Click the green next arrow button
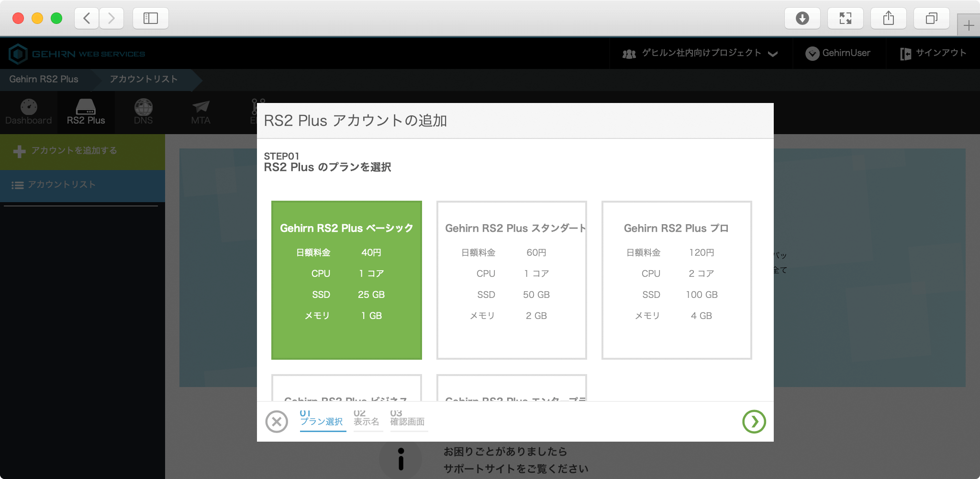Screen dimensions: 980x479 (754, 422)
